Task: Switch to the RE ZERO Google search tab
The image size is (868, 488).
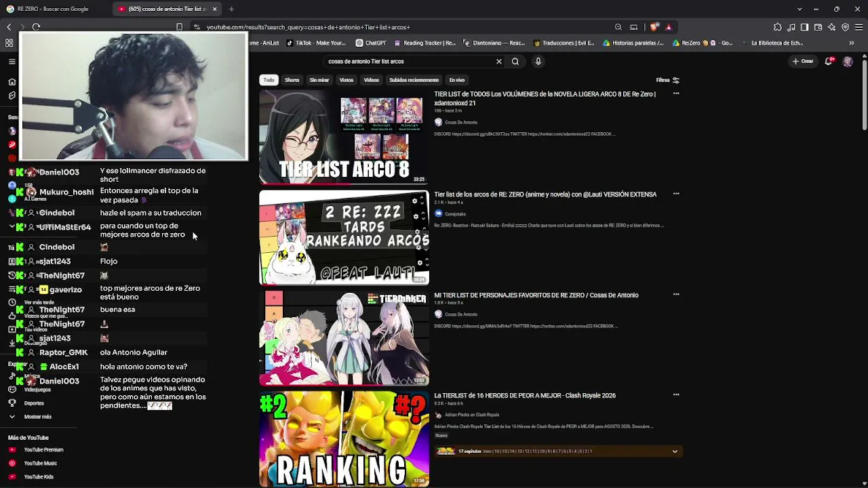Action: click(53, 9)
